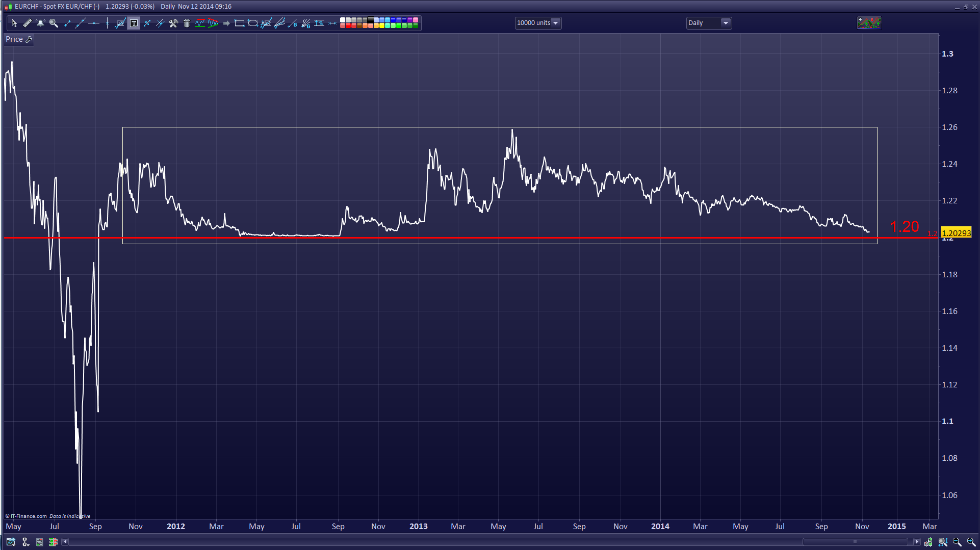Activate the magnifying glass zoom tool
980x550 pixels.
coord(54,23)
